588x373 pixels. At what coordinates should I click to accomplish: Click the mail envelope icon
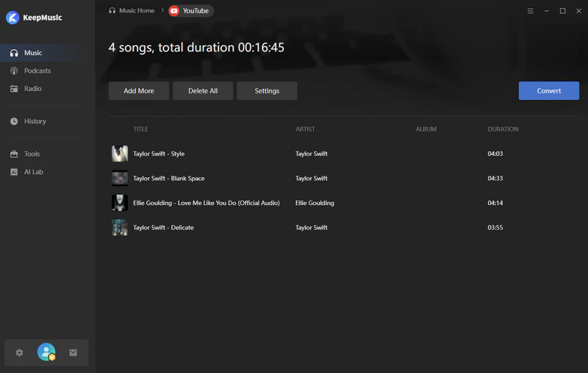[73, 352]
